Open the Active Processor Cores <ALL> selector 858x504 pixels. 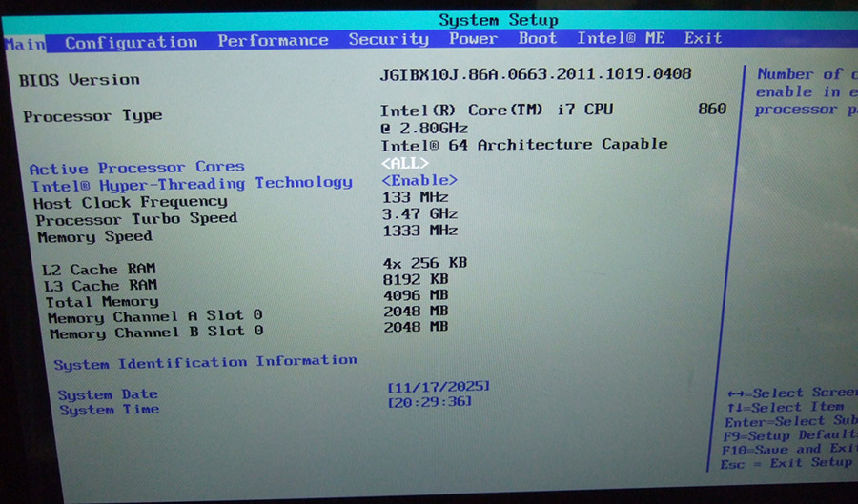click(405, 163)
